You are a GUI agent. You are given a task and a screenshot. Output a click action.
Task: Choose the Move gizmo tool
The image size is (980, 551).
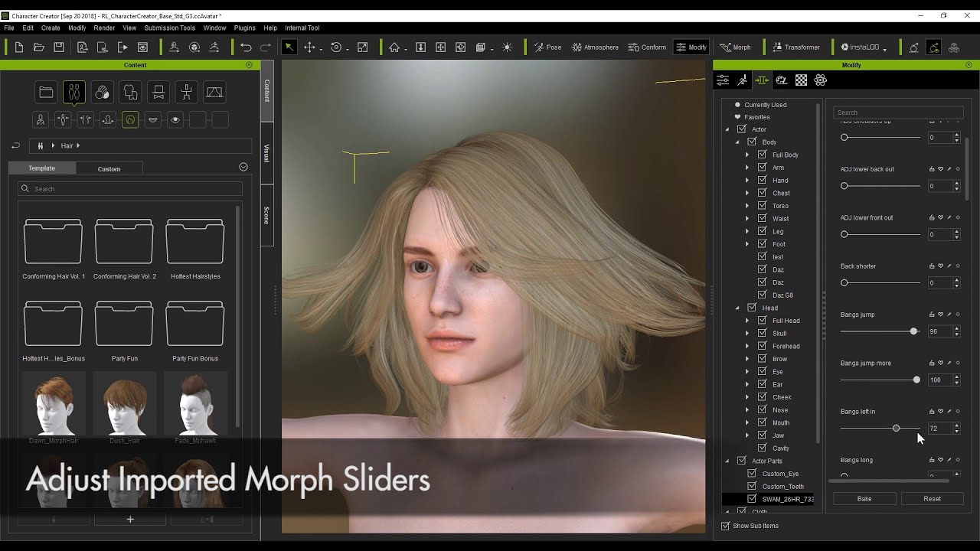309,47
